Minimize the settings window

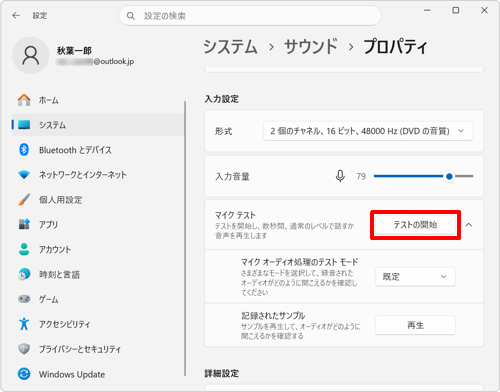click(x=427, y=10)
